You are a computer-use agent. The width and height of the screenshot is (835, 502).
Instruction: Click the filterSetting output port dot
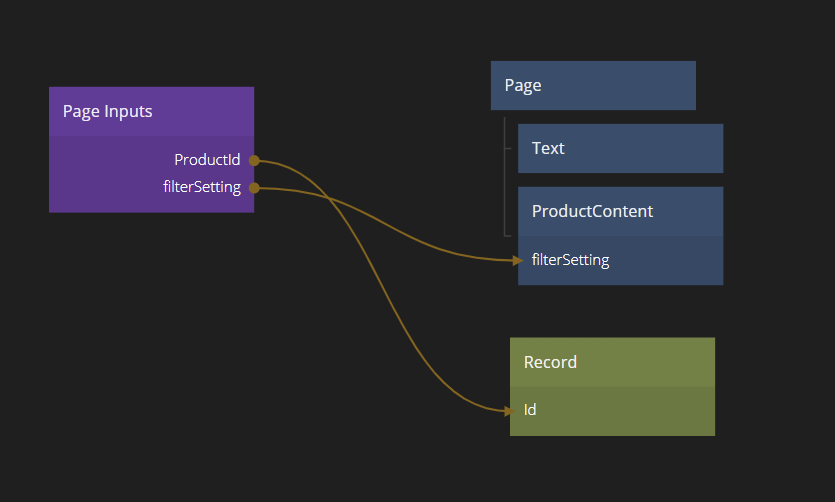254,187
